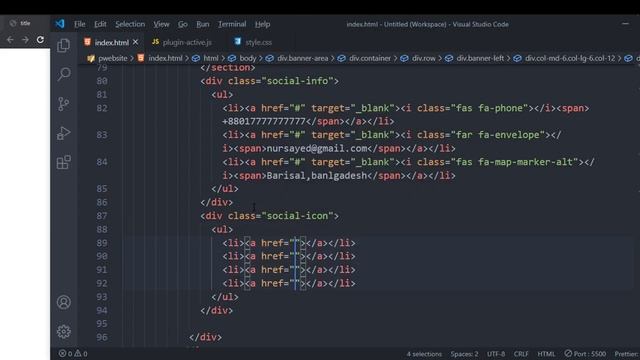
Task: Click line number 80 in gutter
Action: 102,81
